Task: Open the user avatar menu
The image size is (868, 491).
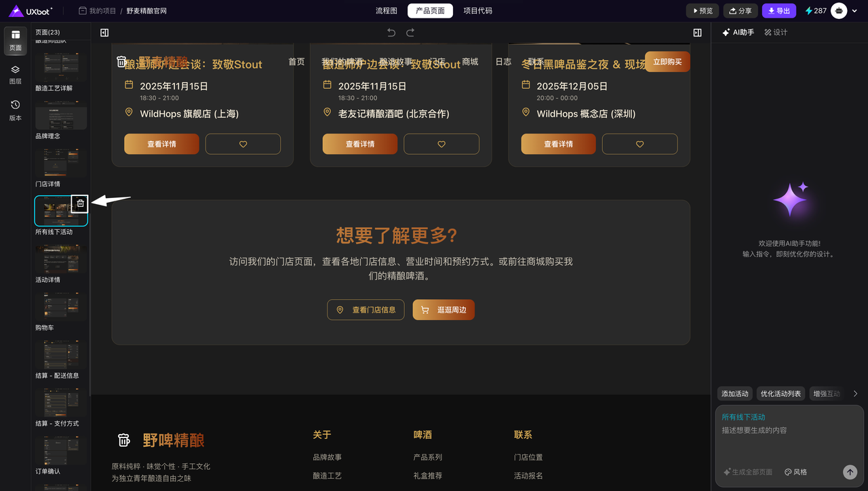Action: coord(839,11)
